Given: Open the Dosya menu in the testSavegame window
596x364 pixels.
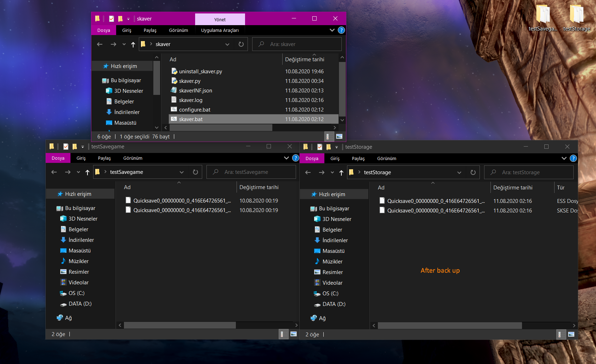Looking at the screenshot, I should pyautogui.click(x=58, y=158).
